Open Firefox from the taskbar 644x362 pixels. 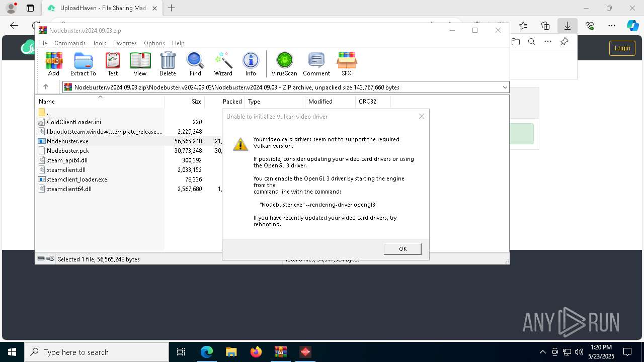click(x=256, y=352)
